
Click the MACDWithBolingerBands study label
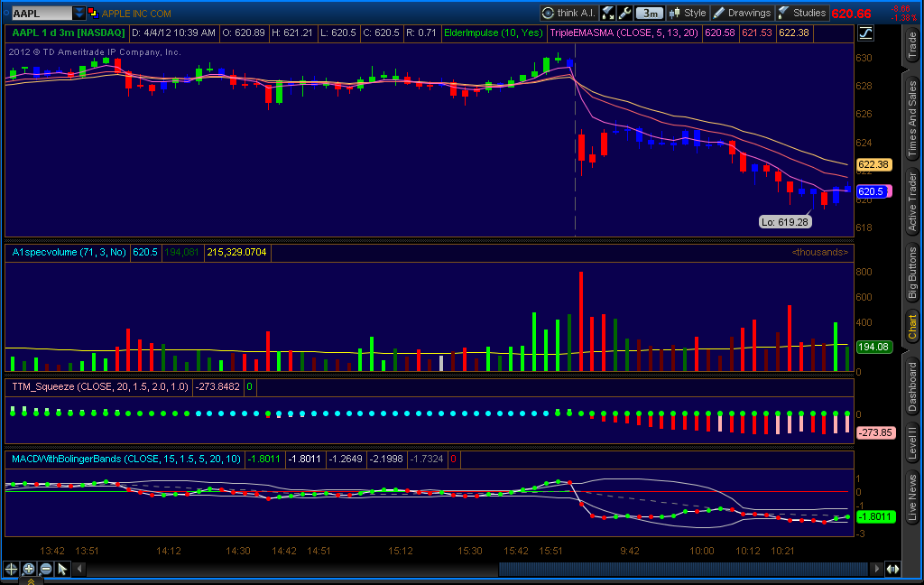126,459
